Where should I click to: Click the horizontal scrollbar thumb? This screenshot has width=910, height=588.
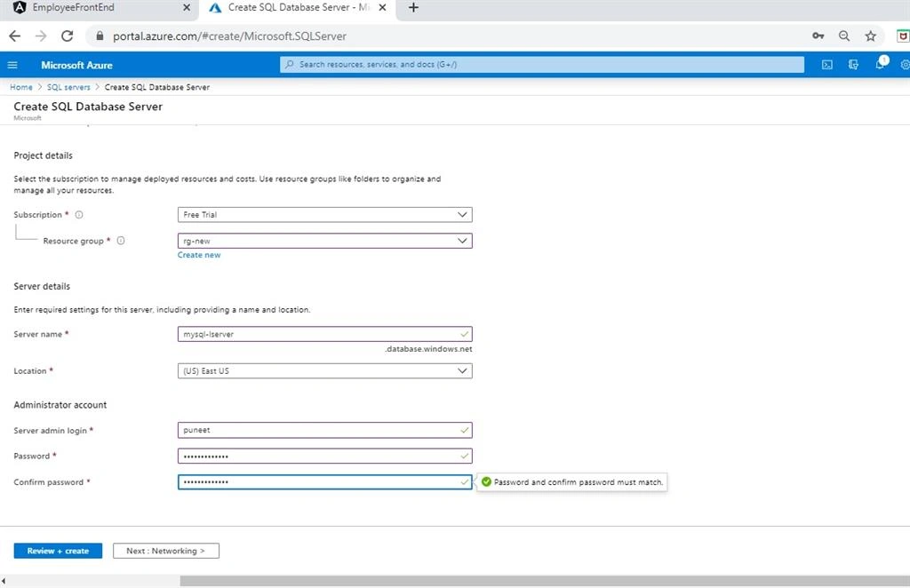[x=545, y=581]
